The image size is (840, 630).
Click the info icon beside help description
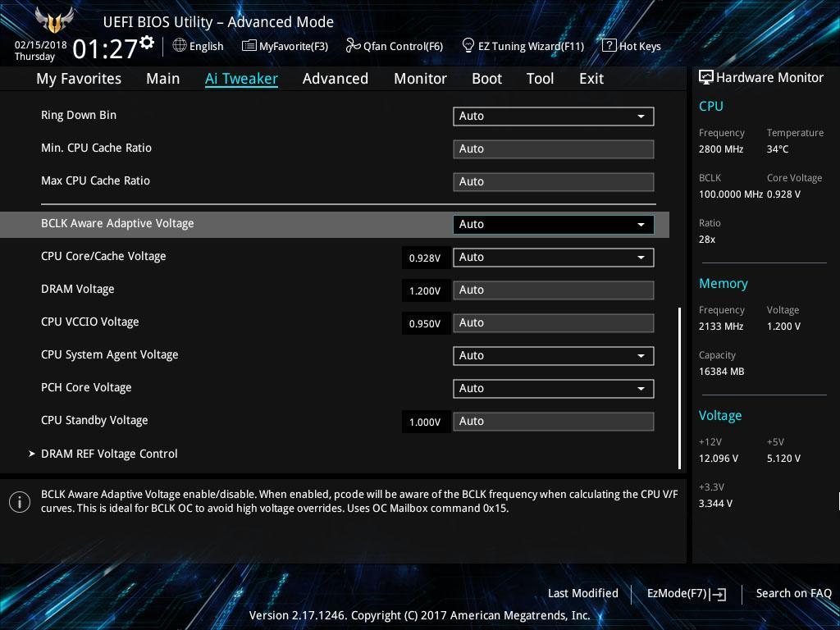coord(20,502)
